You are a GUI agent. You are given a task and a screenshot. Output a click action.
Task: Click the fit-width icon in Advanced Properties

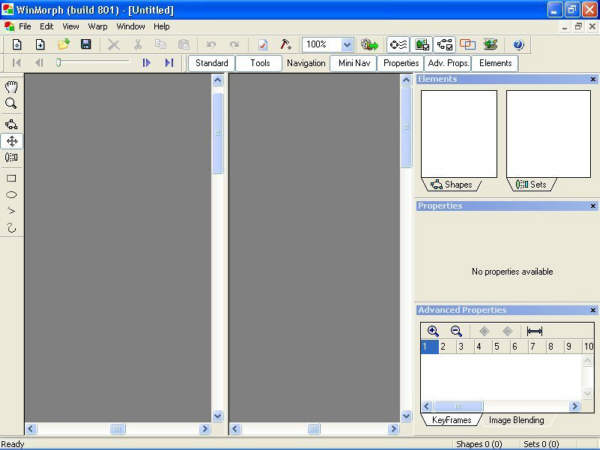tap(534, 331)
